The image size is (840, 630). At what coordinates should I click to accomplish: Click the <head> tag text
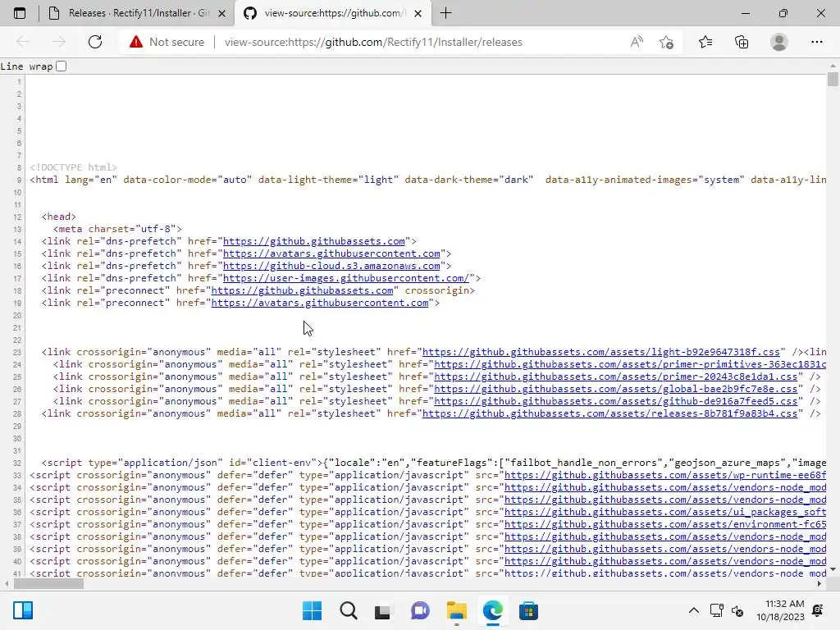59,217
